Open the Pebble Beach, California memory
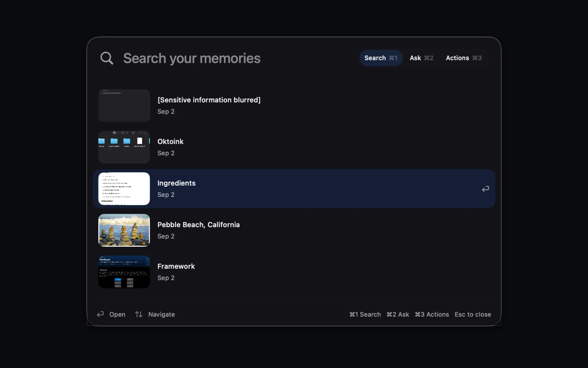 pos(294,230)
